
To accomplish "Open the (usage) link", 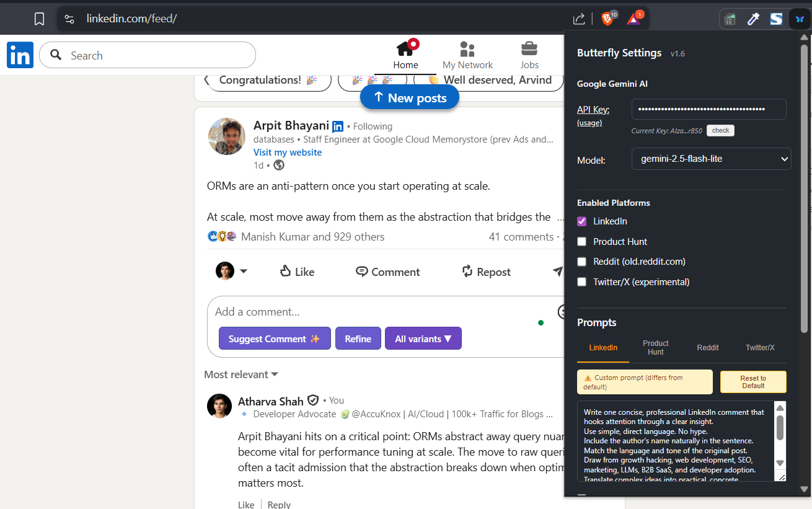I will pyautogui.click(x=589, y=123).
